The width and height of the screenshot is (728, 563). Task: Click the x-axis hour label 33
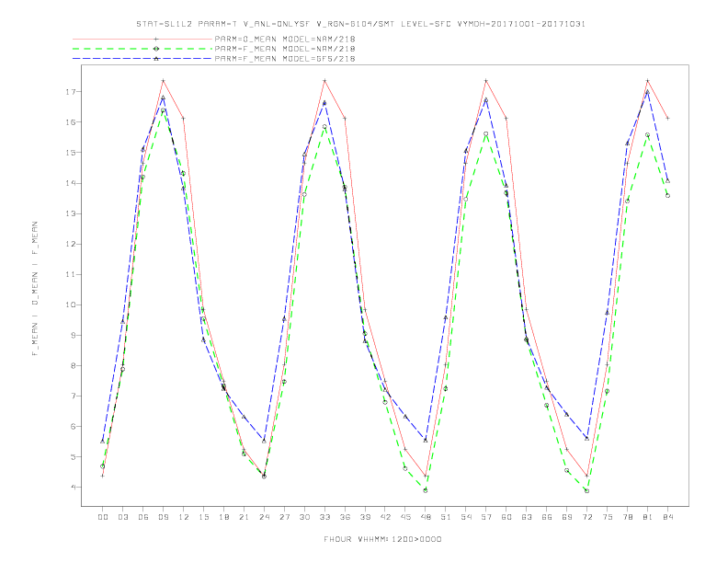(324, 517)
